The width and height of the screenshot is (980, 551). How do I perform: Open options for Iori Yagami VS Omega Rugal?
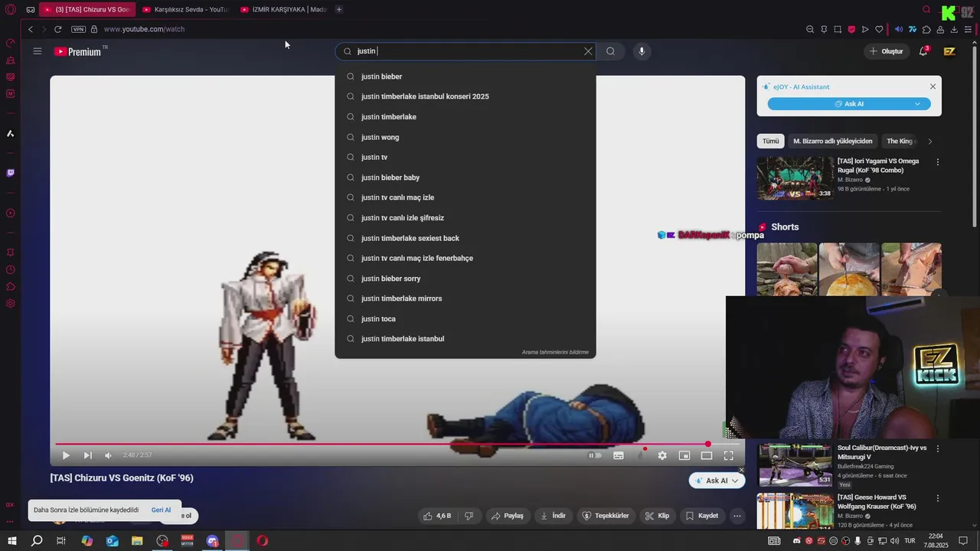coord(938,162)
